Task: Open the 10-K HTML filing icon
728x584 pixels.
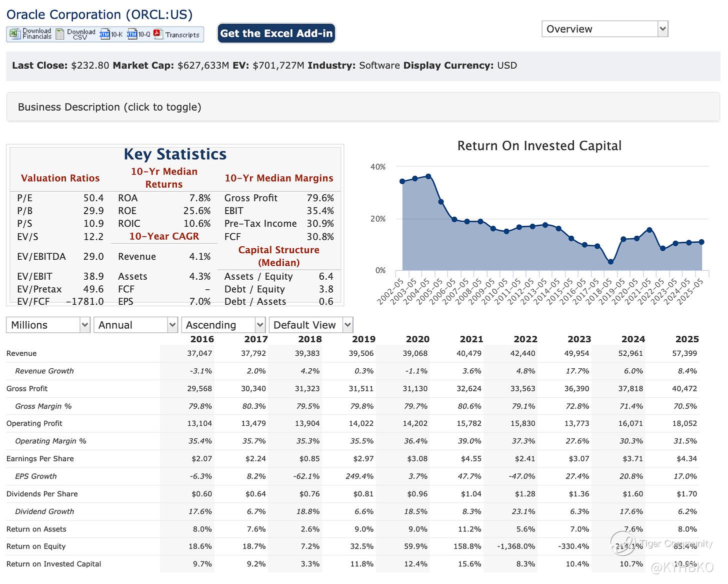Action: point(104,34)
